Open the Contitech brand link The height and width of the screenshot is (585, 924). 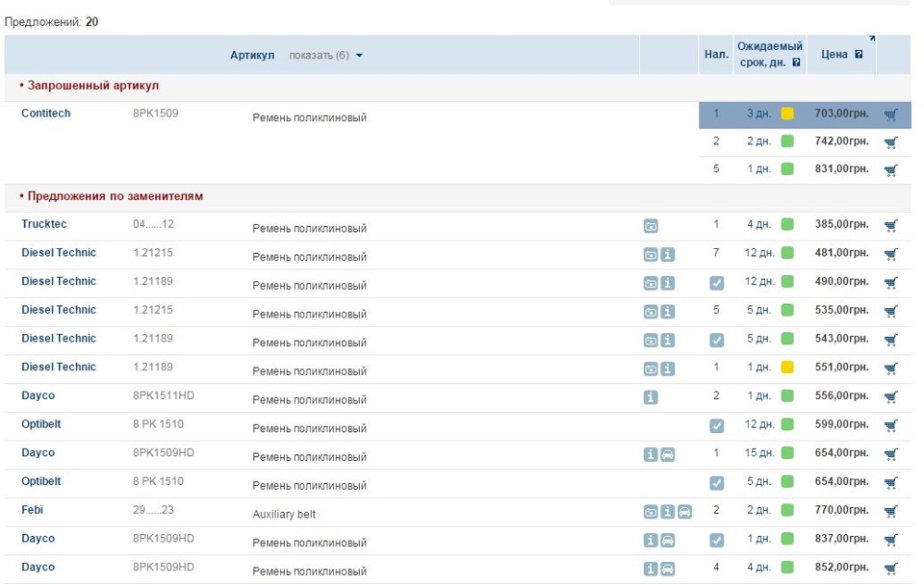(x=46, y=114)
